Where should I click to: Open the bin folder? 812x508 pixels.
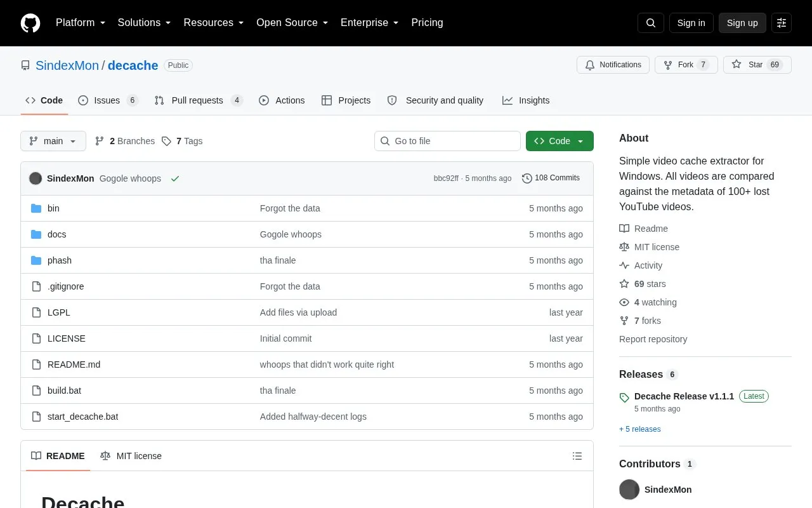point(53,208)
